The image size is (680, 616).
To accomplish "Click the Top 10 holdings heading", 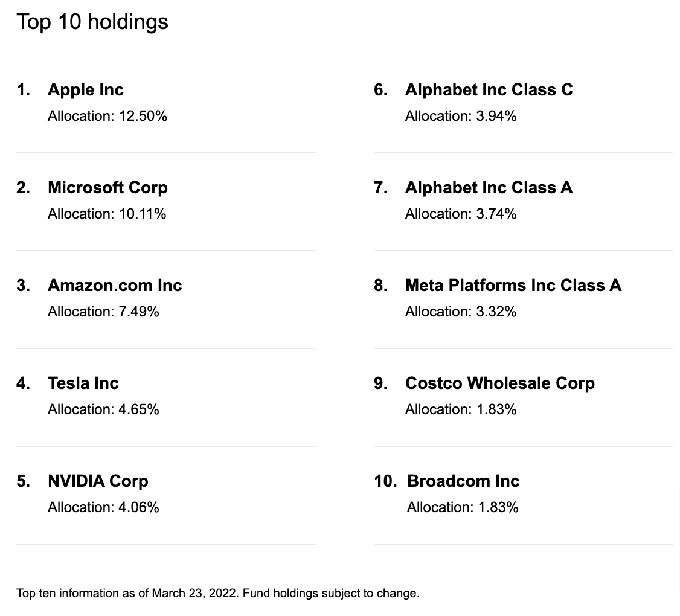I will (x=92, y=22).
